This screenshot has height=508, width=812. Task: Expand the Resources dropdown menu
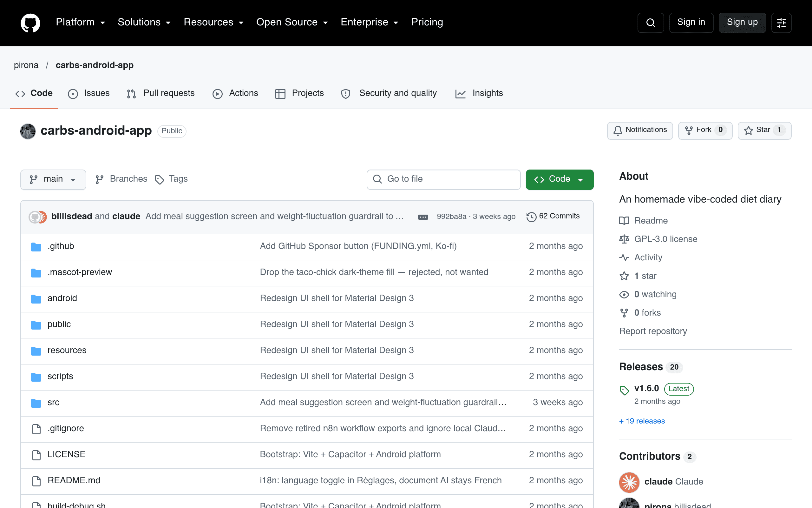(x=214, y=22)
